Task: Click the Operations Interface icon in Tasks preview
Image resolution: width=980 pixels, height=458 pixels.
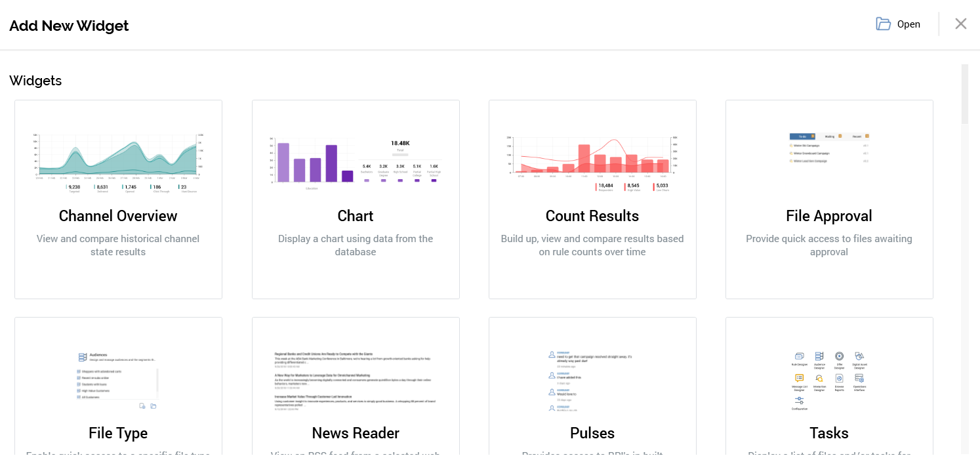Action: pyautogui.click(x=859, y=378)
